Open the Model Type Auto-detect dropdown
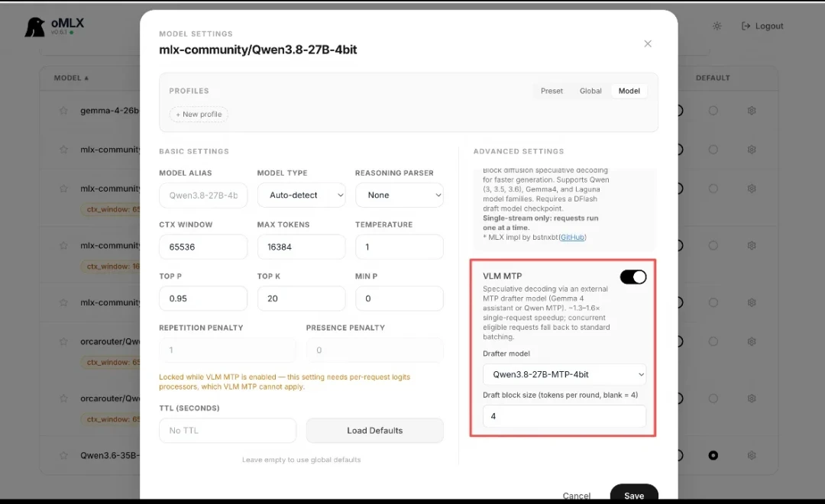 [x=302, y=195]
